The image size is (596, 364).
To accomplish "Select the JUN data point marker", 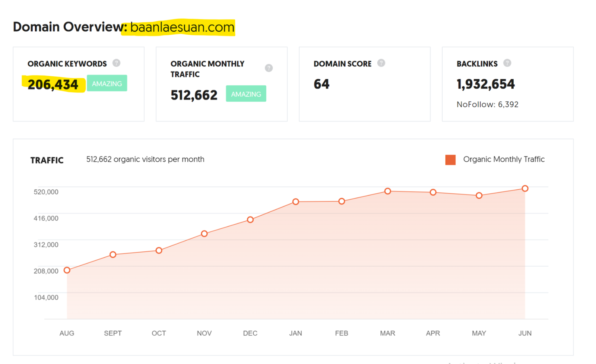I will pyautogui.click(x=525, y=189).
